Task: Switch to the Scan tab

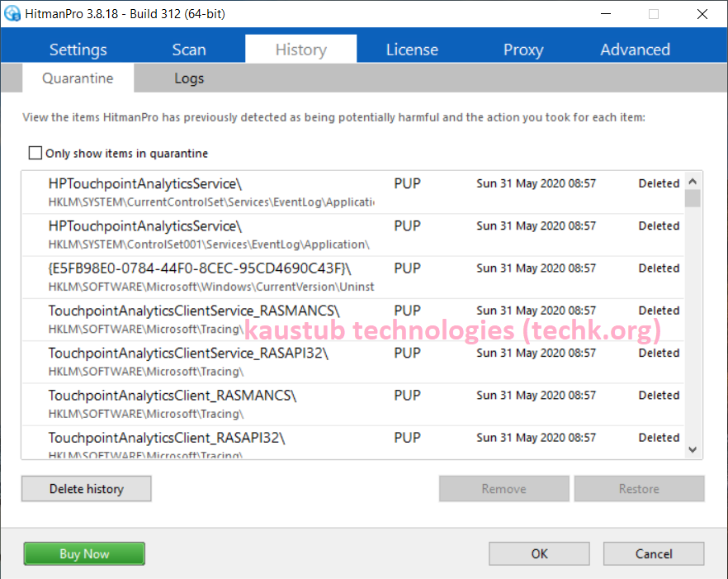Action: 189,50
